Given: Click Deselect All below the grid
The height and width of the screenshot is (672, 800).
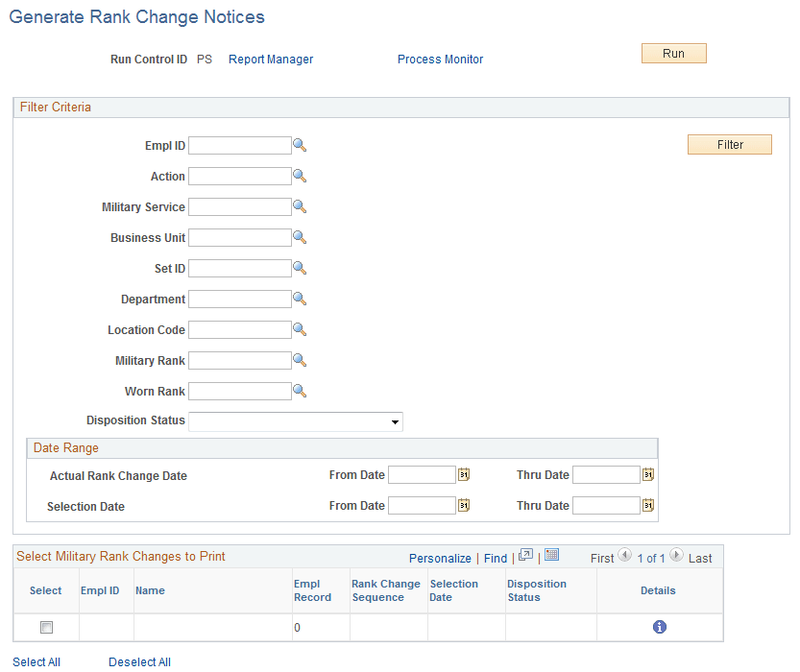Looking at the screenshot, I should click(x=139, y=661).
